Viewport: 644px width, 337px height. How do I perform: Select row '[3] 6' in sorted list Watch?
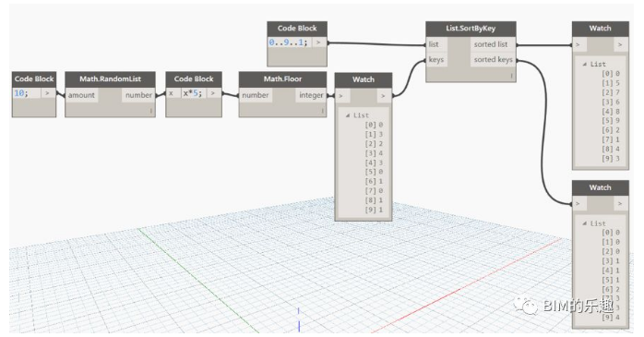611,102
